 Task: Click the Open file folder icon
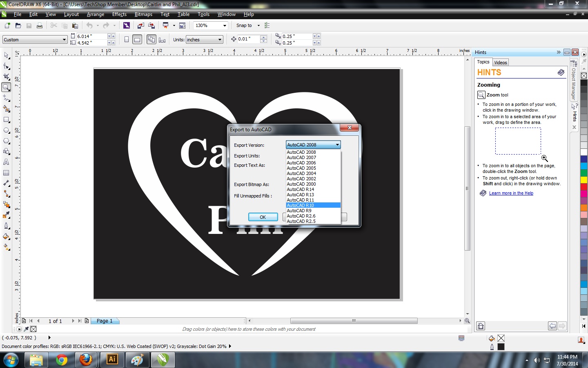point(18,25)
